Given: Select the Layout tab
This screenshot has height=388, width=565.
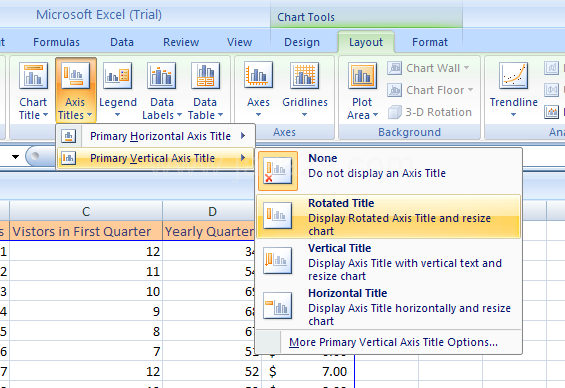Looking at the screenshot, I should [x=366, y=42].
